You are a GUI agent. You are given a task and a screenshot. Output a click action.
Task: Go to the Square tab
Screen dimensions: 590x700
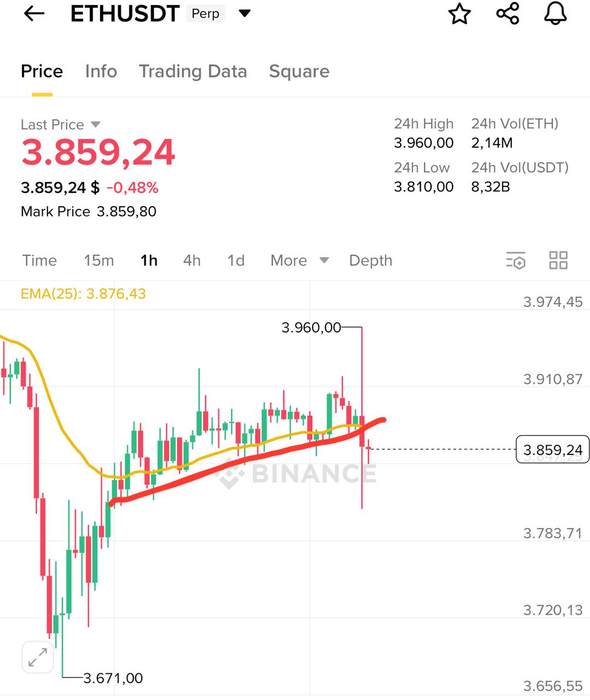pyautogui.click(x=299, y=72)
